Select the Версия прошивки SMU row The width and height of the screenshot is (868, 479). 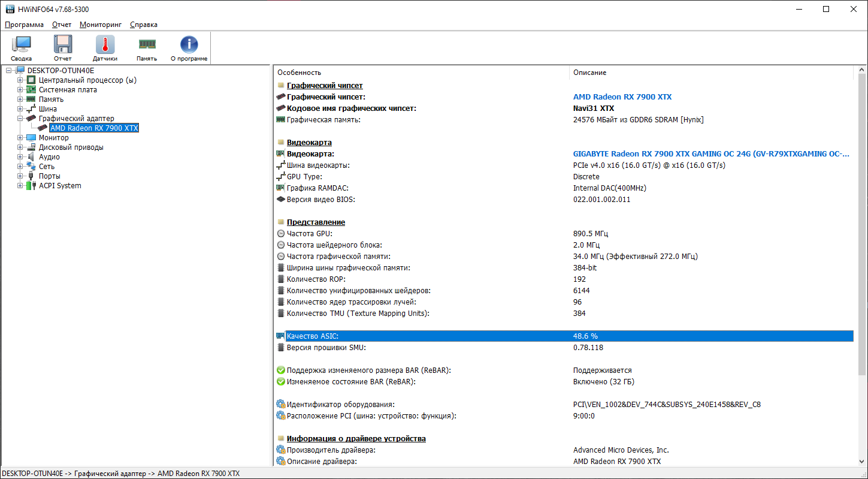pos(564,348)
